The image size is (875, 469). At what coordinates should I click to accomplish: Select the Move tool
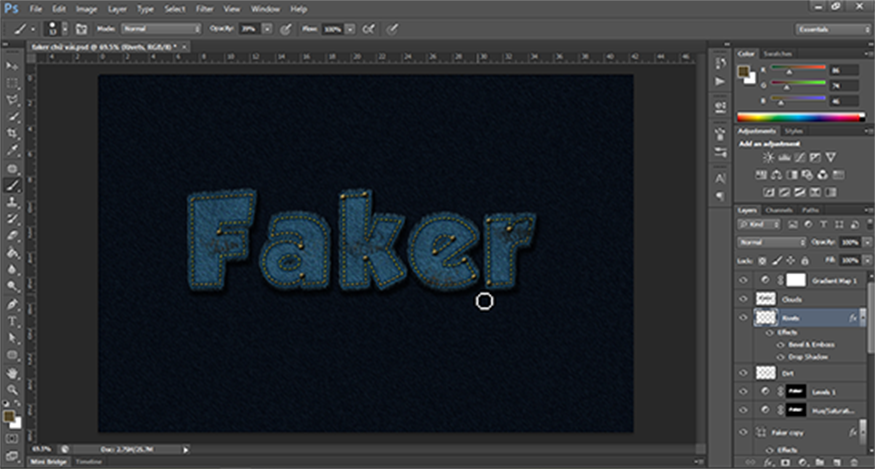click(x=13, y=64)
